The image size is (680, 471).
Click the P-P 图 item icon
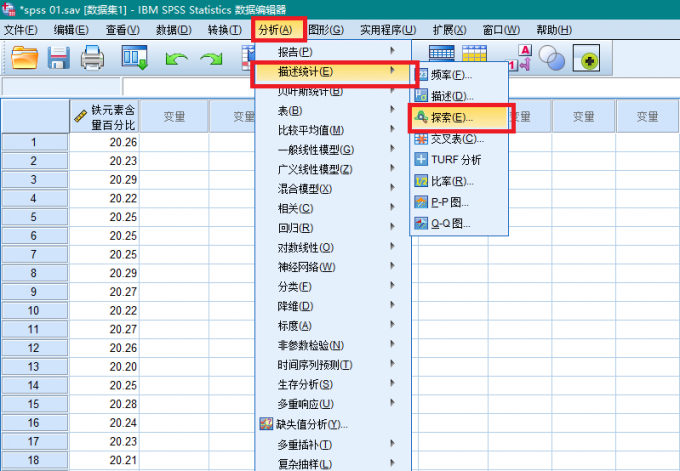[421, 202]
